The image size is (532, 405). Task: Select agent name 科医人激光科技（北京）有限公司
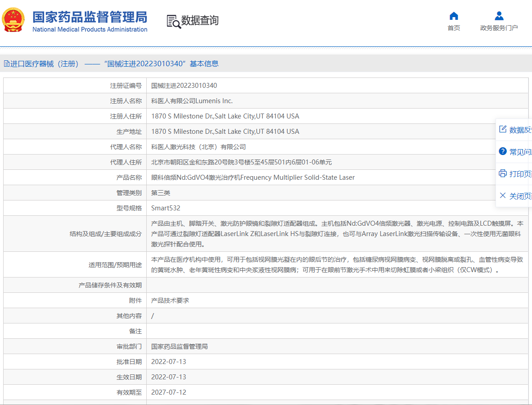(198, 147)
